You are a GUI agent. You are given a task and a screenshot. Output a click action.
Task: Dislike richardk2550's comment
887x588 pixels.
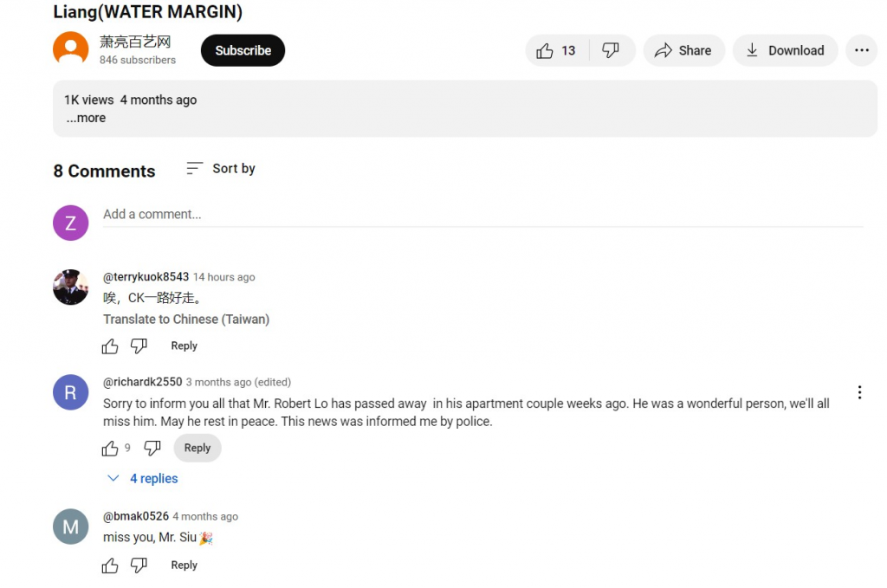pyautogui.click(x=152, y=449)
